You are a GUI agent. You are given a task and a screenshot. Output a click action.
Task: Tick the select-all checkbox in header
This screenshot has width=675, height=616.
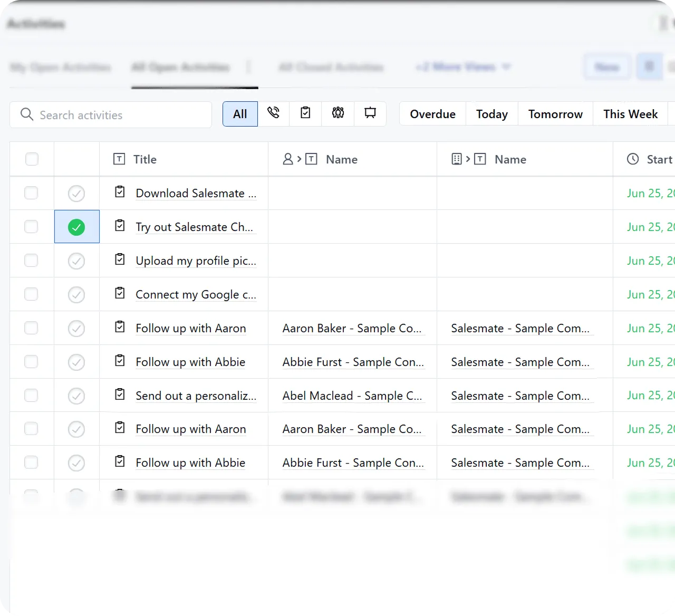point(32,159)
